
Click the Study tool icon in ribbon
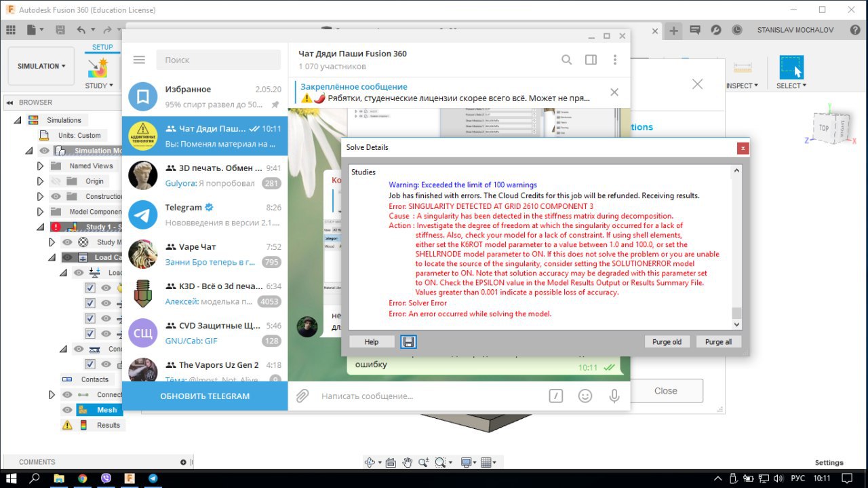98,68
